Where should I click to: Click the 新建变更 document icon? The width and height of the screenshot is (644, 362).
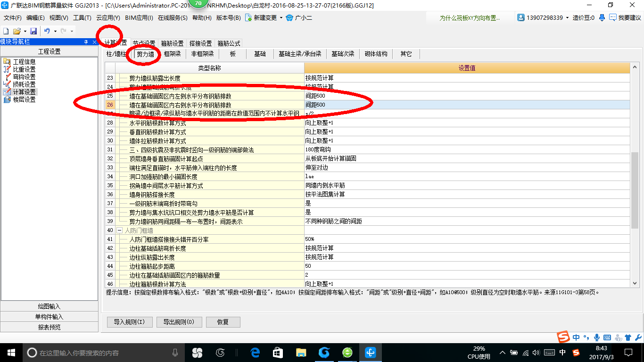[248, 17]
